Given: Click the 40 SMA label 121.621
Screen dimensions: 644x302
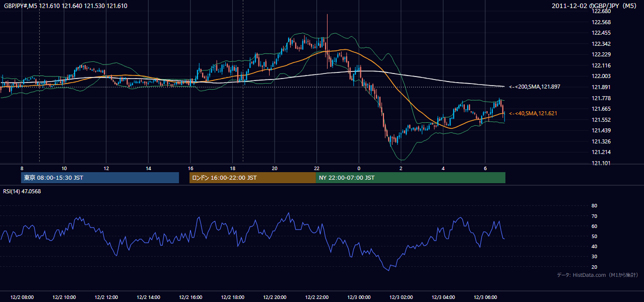Looking at the screenshot, I should point(533,113).
